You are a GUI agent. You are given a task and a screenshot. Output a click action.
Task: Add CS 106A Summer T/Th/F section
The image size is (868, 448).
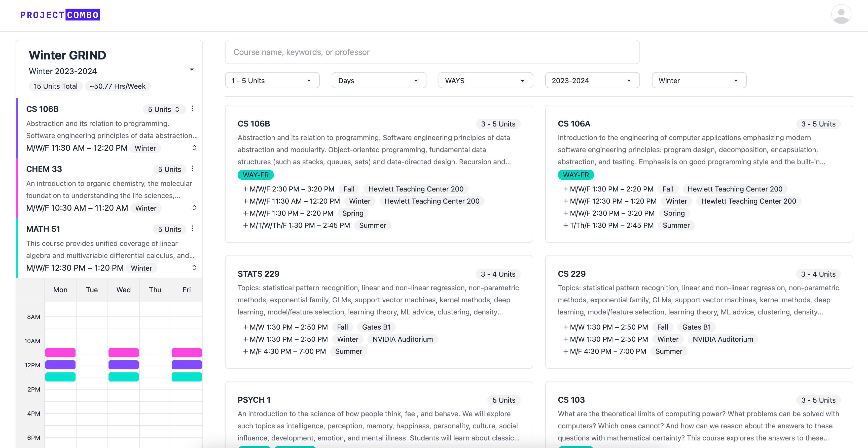pos(566,225)
